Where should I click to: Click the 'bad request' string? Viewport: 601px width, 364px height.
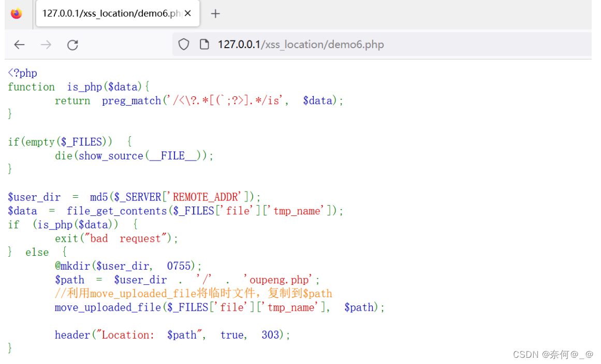[x=125, y=239]
